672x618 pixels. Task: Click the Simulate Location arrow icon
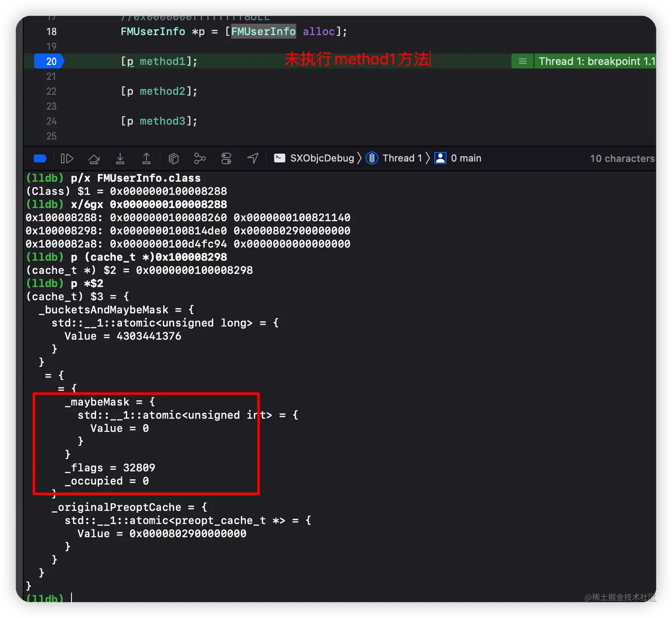[x=253, y=158]
